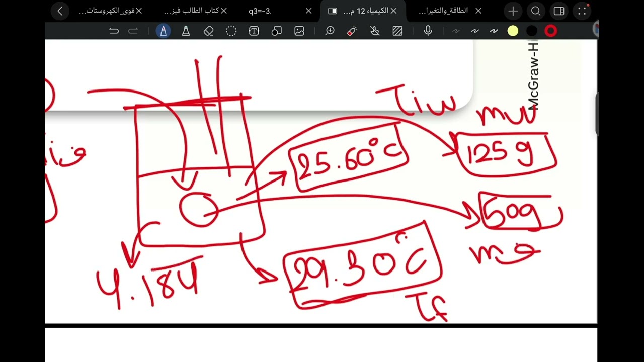This screenshot has width=644, height=362.
Task: Select the Highlighter tool
Action: click(x=186, y=31)
